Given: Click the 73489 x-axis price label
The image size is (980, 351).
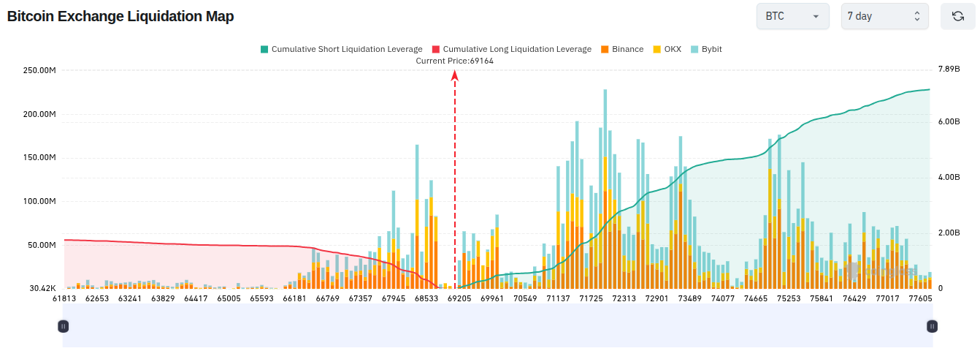Looking at the screenshot, I should [689, 298].
